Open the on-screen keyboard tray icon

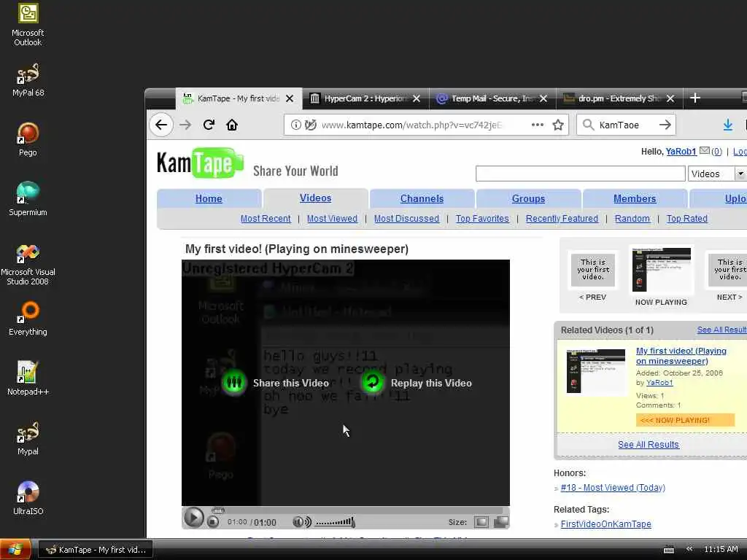click(669, 550)
